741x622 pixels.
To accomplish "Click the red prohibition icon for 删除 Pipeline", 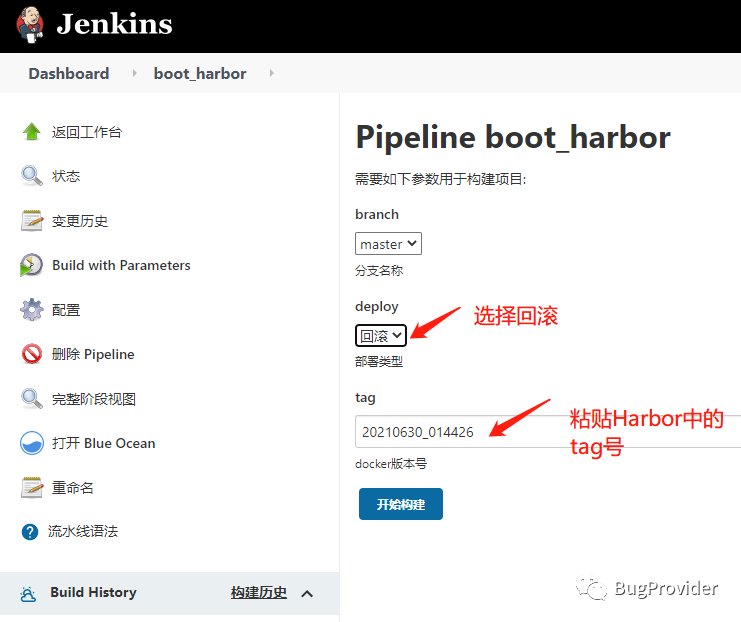I will (32, 355).
